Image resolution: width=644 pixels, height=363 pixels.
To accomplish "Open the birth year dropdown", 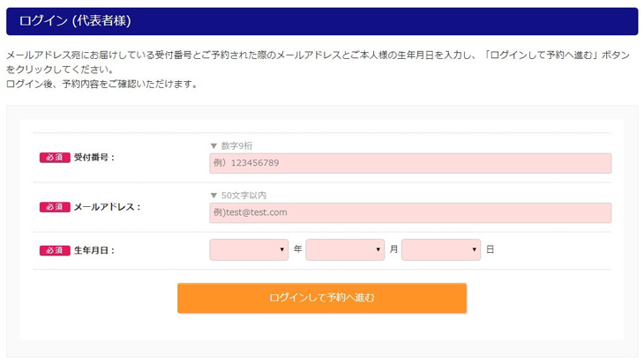I will pos(249,250).
